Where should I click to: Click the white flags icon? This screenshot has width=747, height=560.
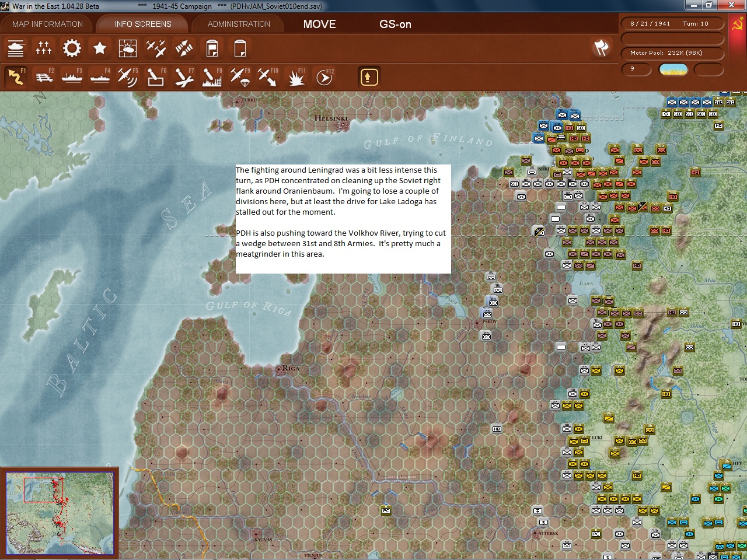pos(601,48)
